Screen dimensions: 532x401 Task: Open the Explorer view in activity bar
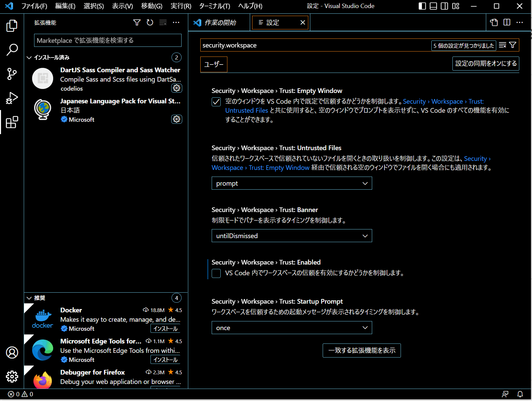click(x=12, y=26)
